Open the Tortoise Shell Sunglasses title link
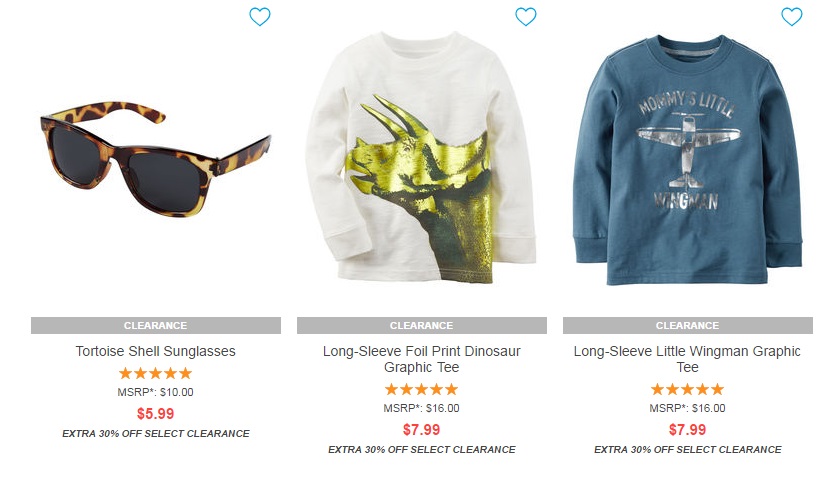Image resolution: width=832 pixels, height=477 pixels. (155, 351)
